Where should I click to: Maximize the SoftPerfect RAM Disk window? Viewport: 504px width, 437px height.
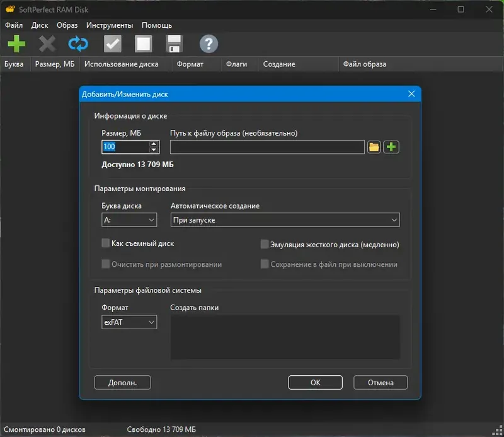[461, 9]
